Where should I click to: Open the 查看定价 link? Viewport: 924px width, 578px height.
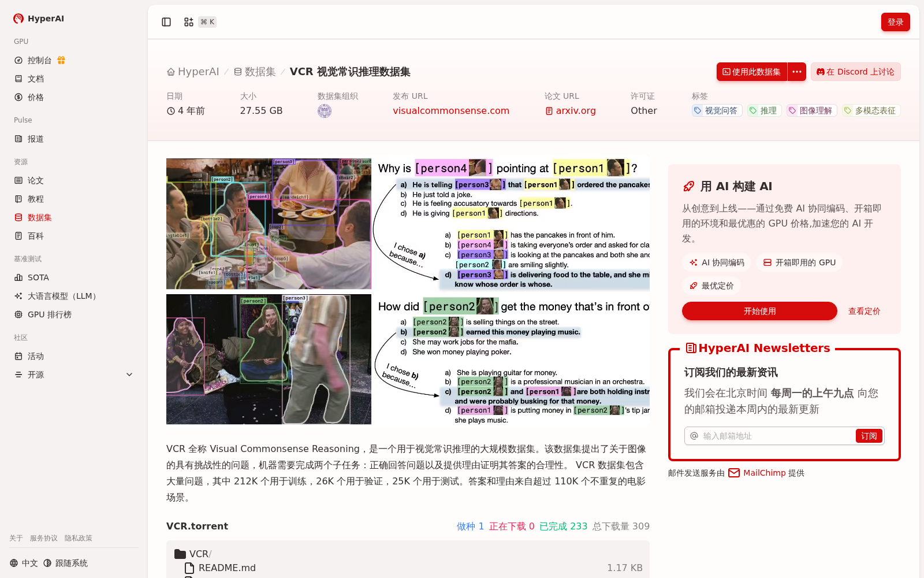[x=864, y=311]
